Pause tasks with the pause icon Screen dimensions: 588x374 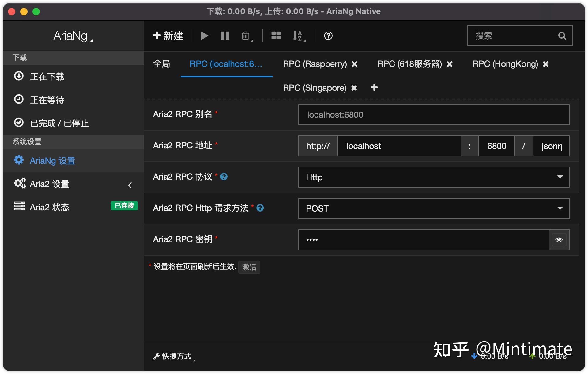225,36
